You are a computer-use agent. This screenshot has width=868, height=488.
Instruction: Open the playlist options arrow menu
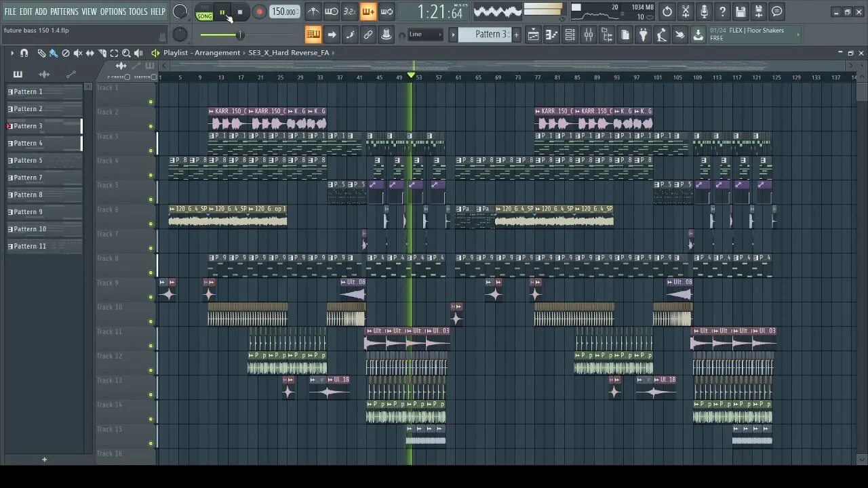12,53
